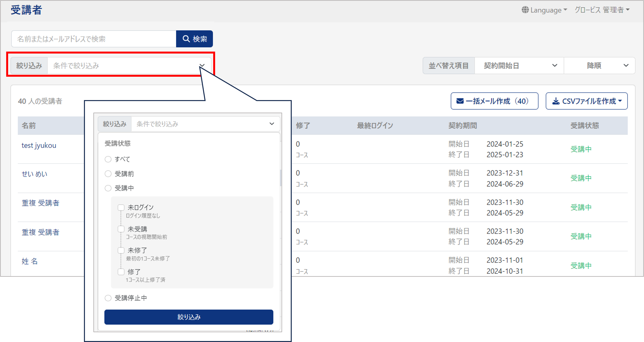644x342 pixels.
Task: Check the 未ログイン checkbox
Action: [x=121, y=208]
